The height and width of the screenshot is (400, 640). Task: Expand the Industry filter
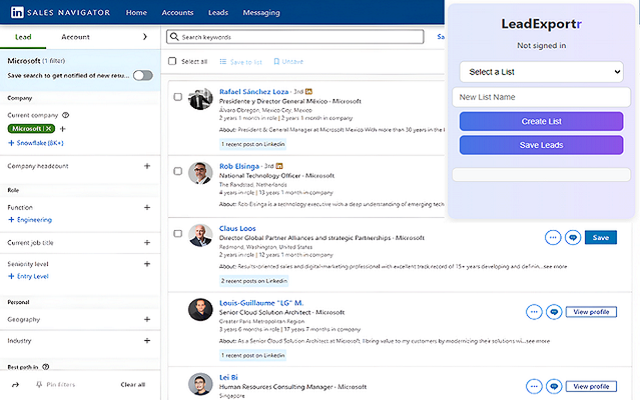147,340
